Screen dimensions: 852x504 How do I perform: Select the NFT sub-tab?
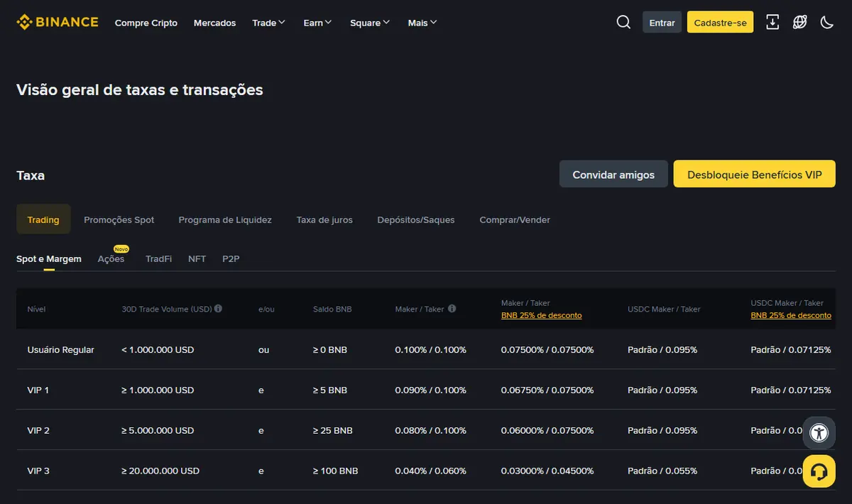pos(197,259)
